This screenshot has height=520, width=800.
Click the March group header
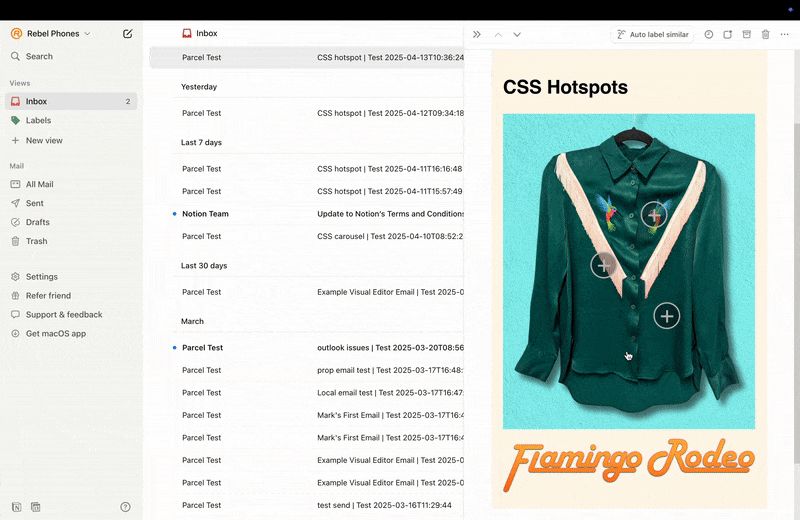[x=192, y=321]
